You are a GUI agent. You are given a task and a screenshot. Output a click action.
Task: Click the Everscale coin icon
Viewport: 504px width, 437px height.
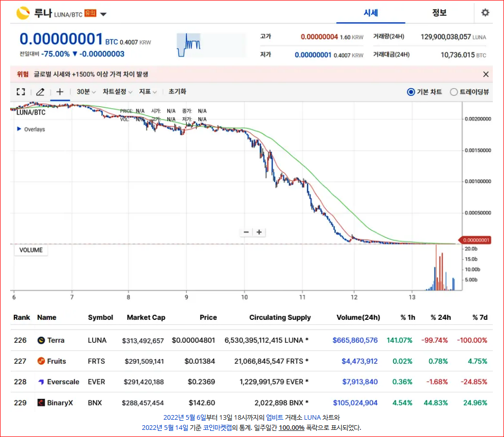click(x=41, y=382)
